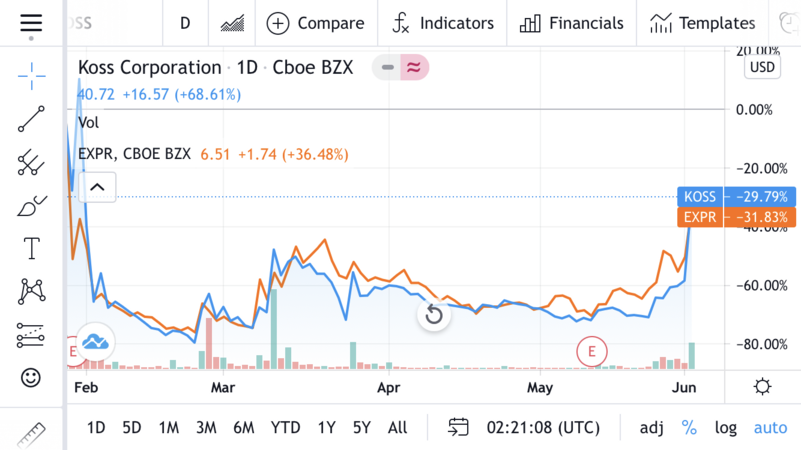Open the Indicators menu
Image resolution: width=801 pixels, height=450 pixels.
(x=443, y=23)
